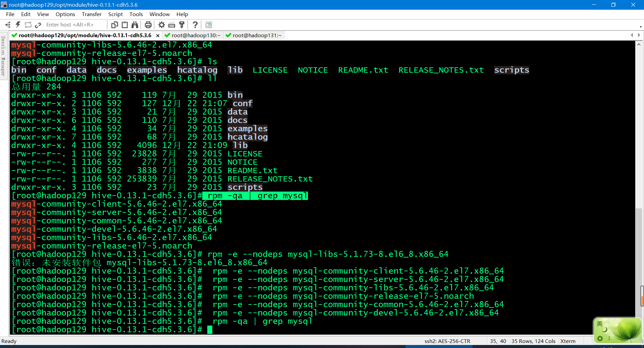
Task: Switch to the root@hadoop130 tab
Action: 193,35
